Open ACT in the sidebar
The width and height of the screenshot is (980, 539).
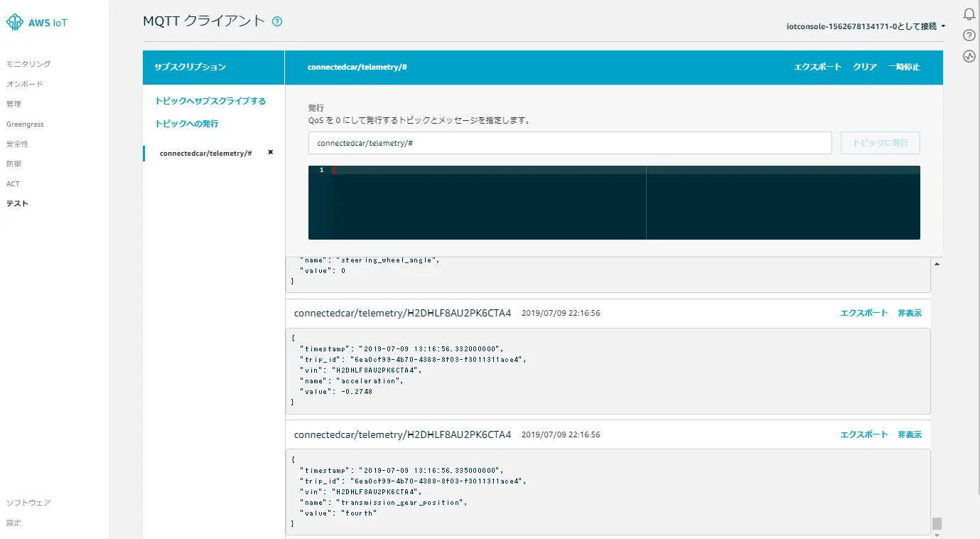(x=13, y=183)
